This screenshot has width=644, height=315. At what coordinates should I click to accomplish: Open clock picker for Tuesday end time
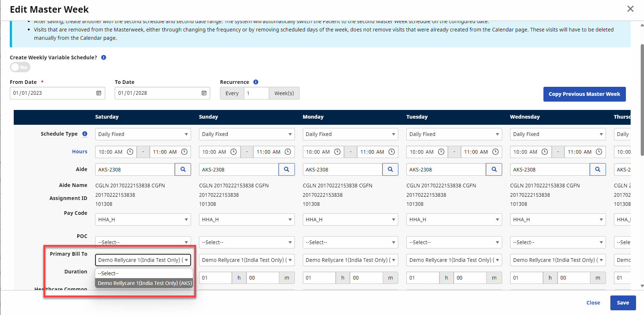click(496, 152)
